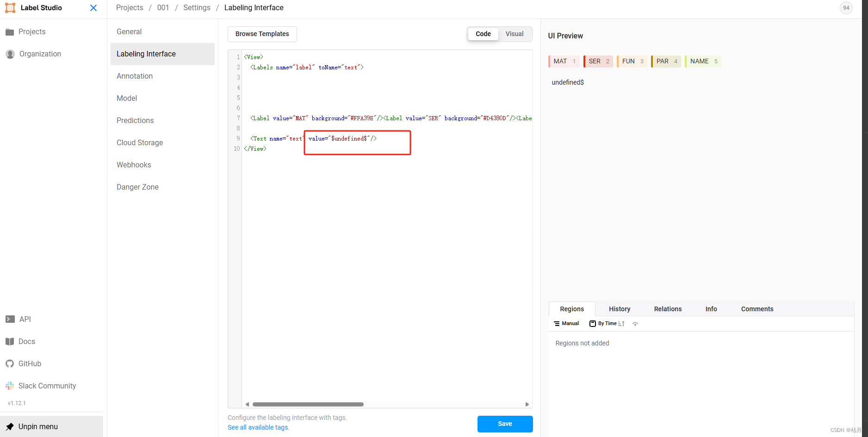
Task: Close the sidebar menu with X icon
Action: coord(93,8)
